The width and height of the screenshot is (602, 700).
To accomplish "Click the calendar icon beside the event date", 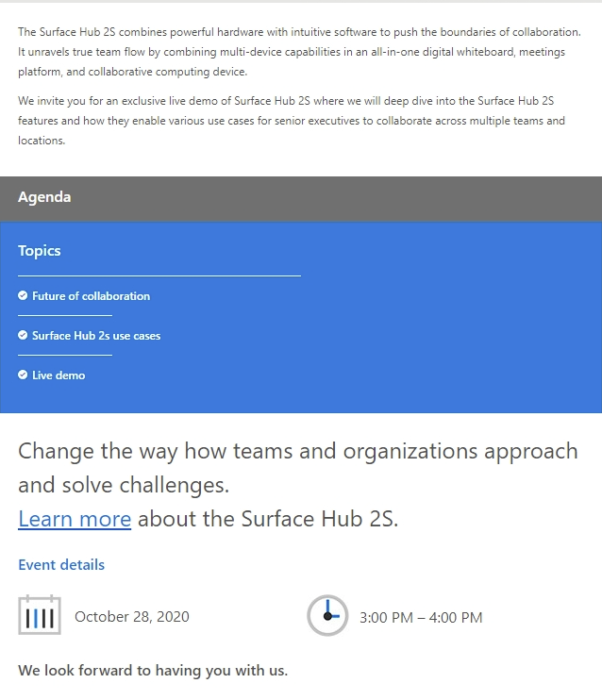I will tap(40, 615).
